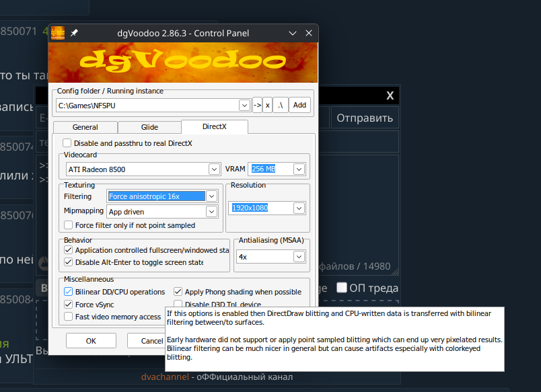This screenshot has width=541, height=392.
Task: Toggle Force vSync checkbox
Action: click(x=69, y=305)
